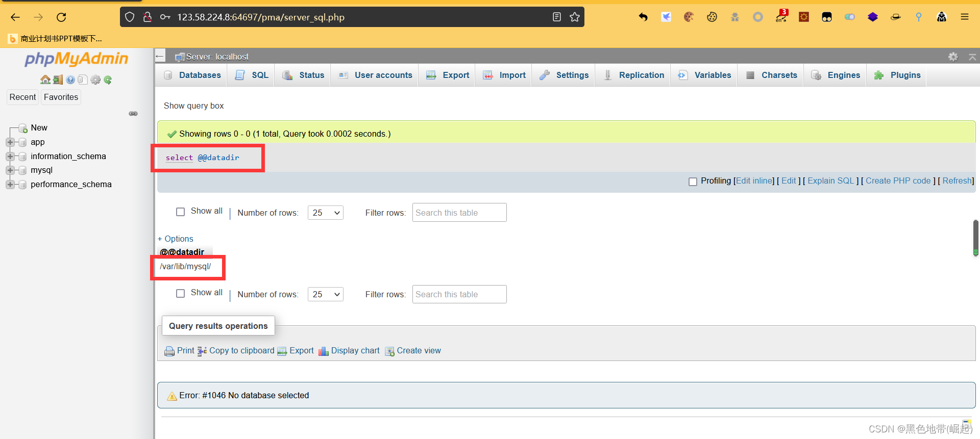The image size is (980, 439).
Task: Click the Recent button
Action: pyautogui.click(x=23, y=97)
